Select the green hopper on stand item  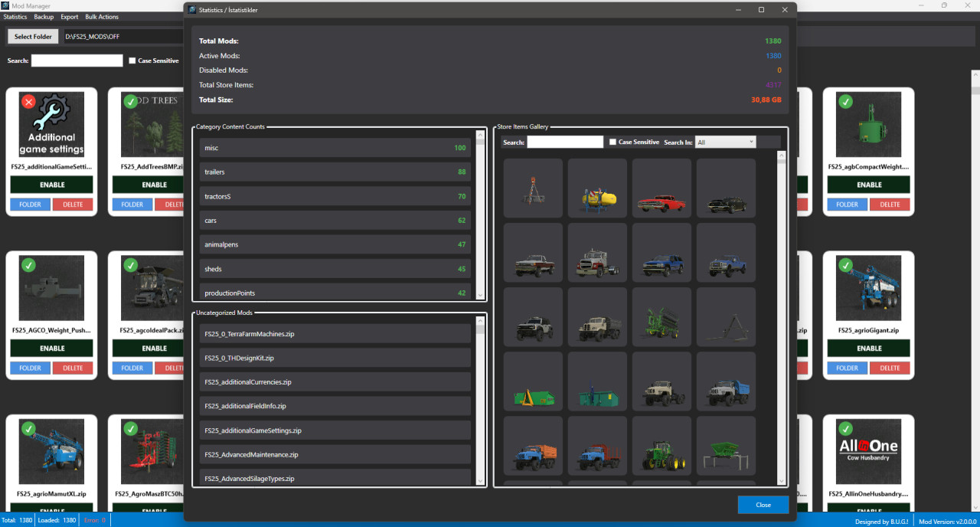(726, 447)
